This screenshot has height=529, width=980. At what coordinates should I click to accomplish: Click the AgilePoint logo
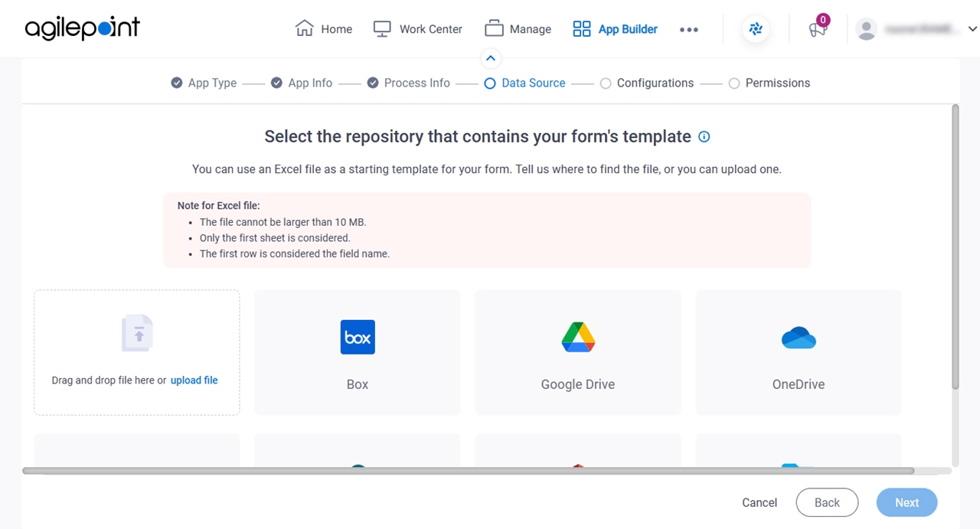click(x=83, y=28)
